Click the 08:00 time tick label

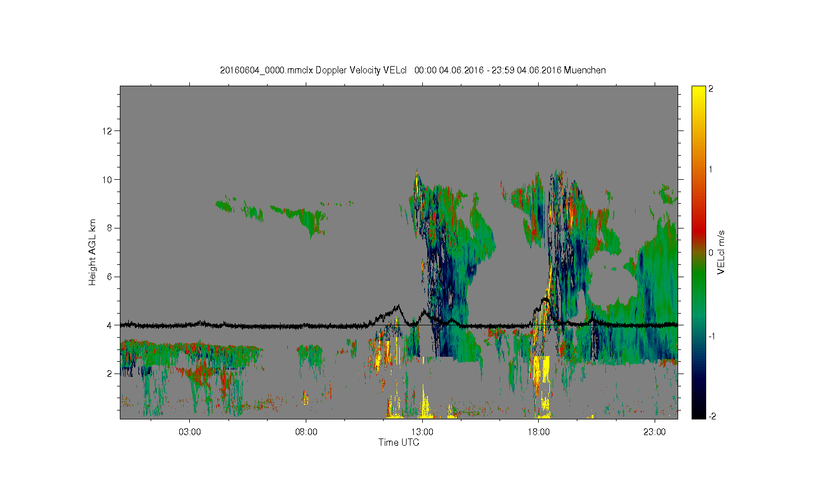click(x=306, y=432)
